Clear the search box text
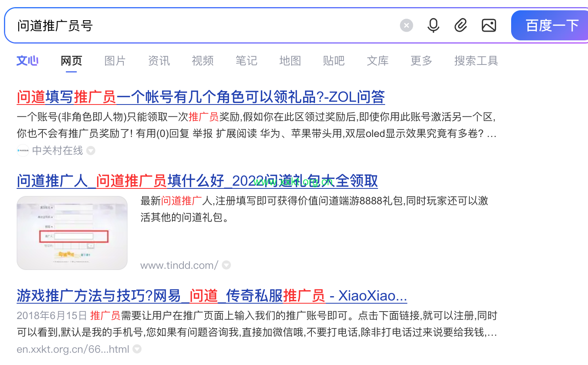Screen dimensions: 588x365 click(x=406, y=26)
